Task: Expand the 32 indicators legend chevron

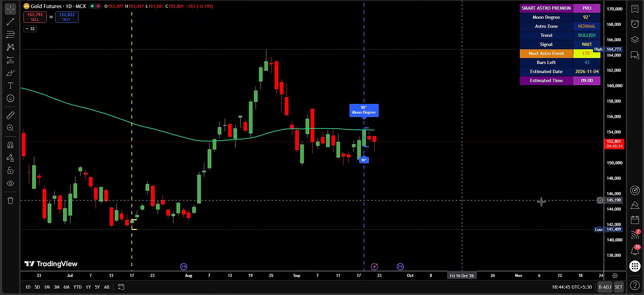Action: (30, 29)
